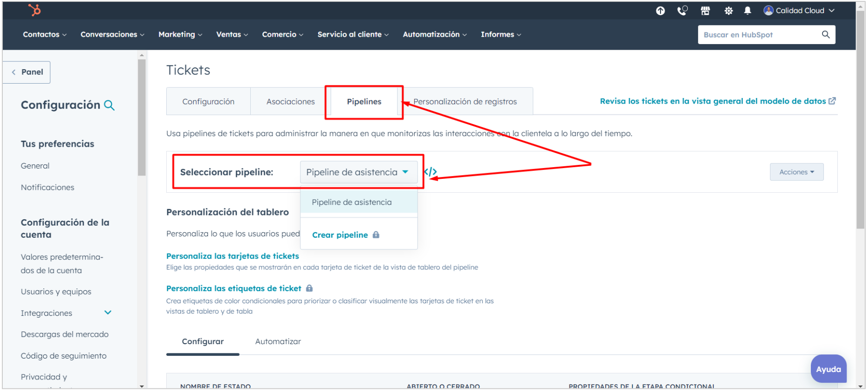Open the settings gear icon
This screenshot has height=392, width=868.
728,11
